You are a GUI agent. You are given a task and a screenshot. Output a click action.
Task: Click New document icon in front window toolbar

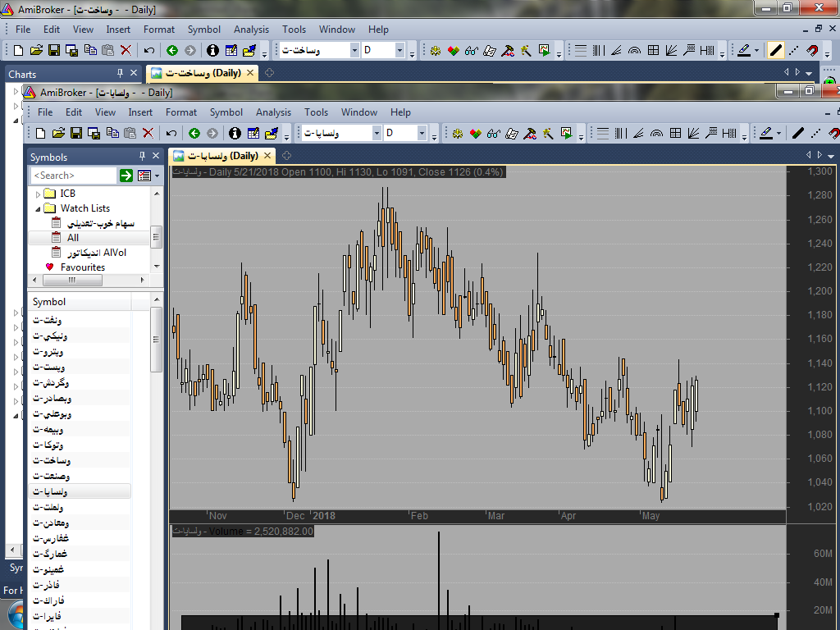[40, 134]
